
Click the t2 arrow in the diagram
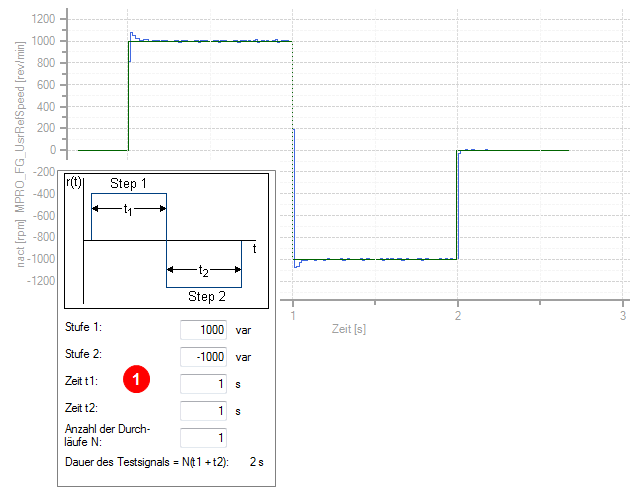tap(203, 270)
